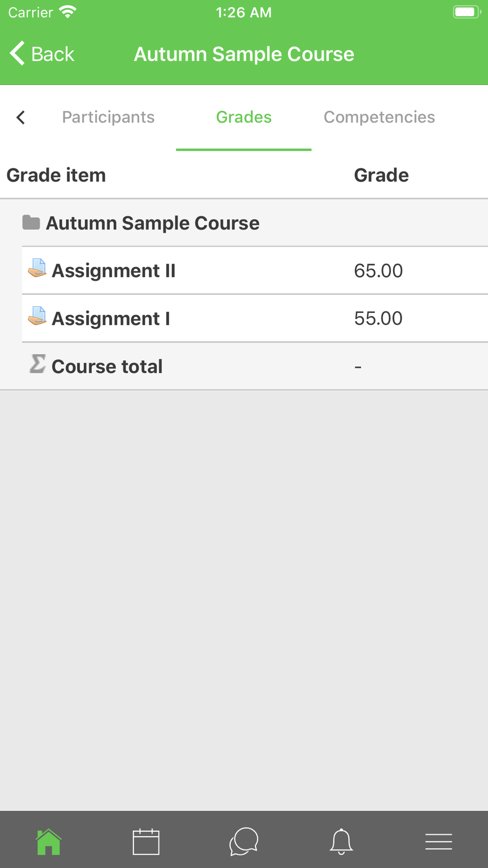Switch to the Competencies tab

click(379, 117)
